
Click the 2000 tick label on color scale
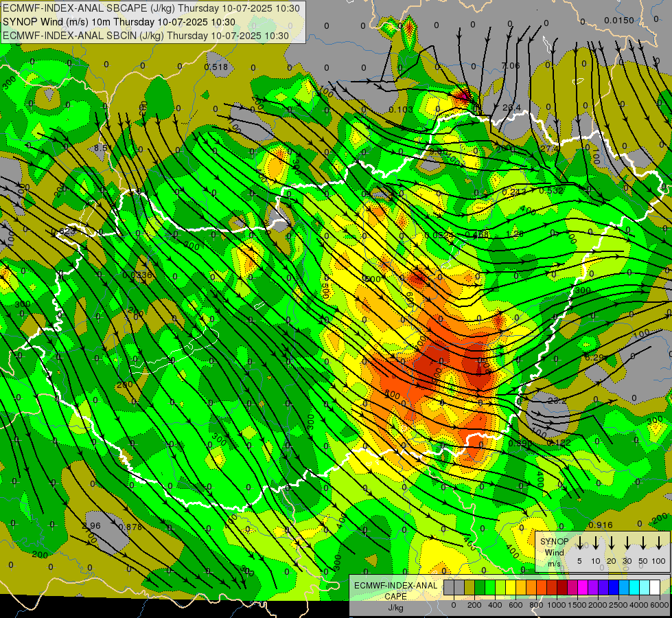click(x=598, y=605)
